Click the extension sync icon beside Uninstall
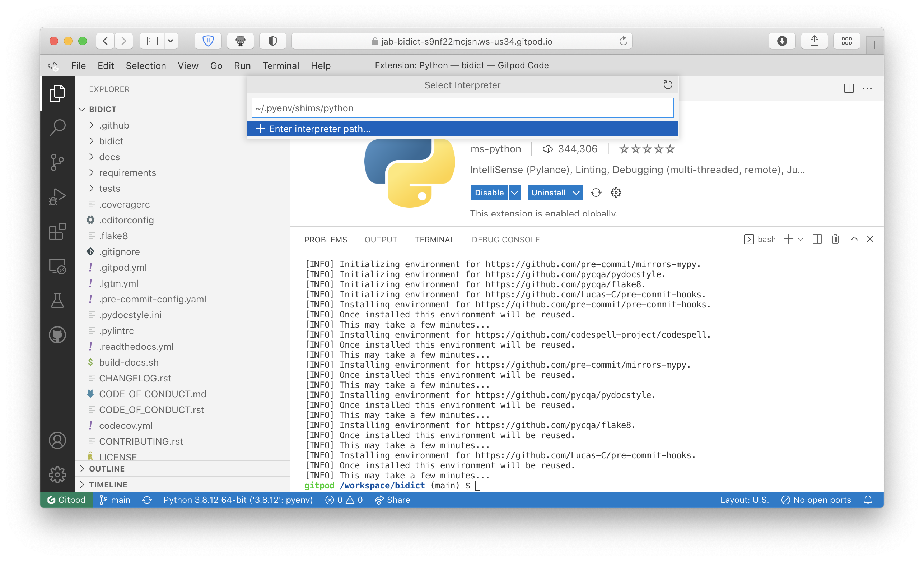924x561 pixels. click(x=596, y=193)
